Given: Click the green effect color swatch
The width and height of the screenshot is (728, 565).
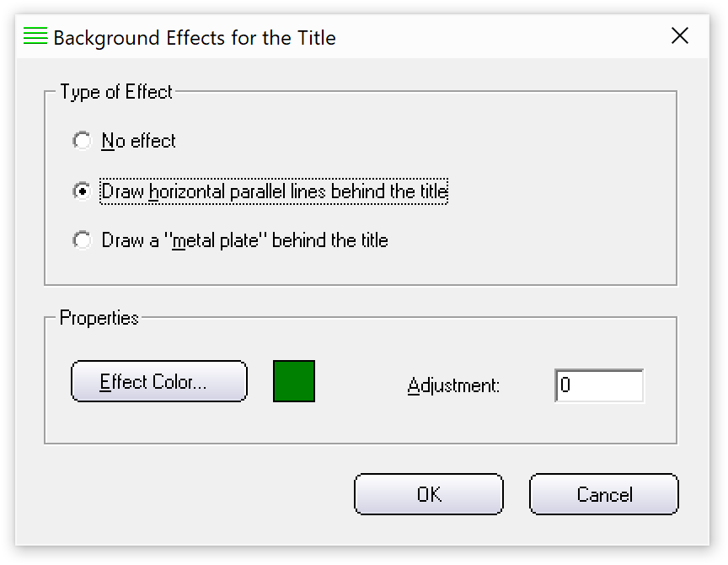Looking at the screenshot, I should (x=294, y=381).
